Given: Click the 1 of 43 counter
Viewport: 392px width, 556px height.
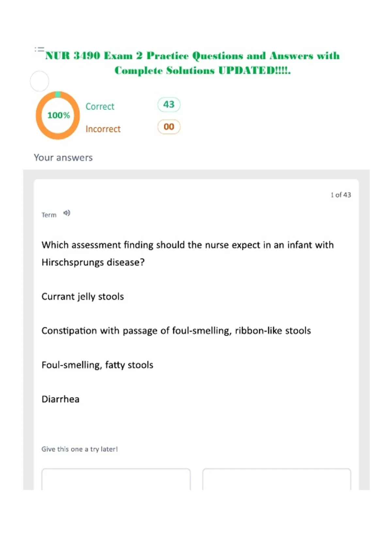Looking at the screenshot, I should (341, 195).
